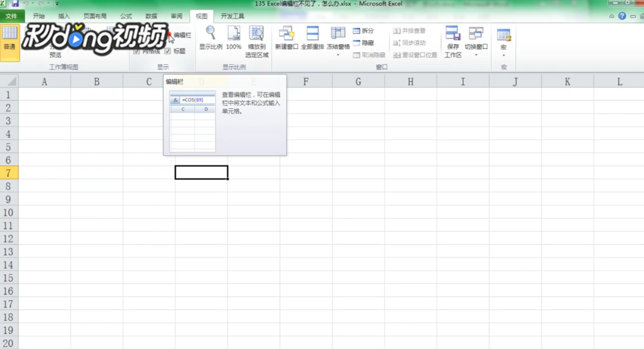Save using quick access floppy icon
Image resolution: width=644 pixels, height=349 pixels.
click(x=15, y=3)
